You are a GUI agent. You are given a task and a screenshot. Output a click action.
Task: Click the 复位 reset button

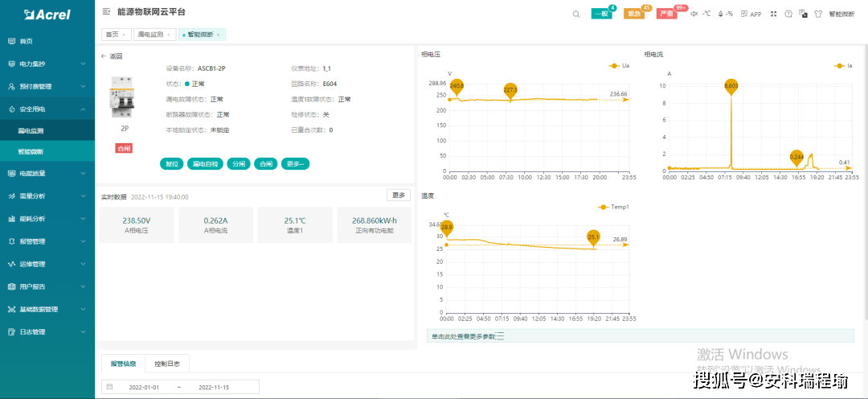pos(172,164)
